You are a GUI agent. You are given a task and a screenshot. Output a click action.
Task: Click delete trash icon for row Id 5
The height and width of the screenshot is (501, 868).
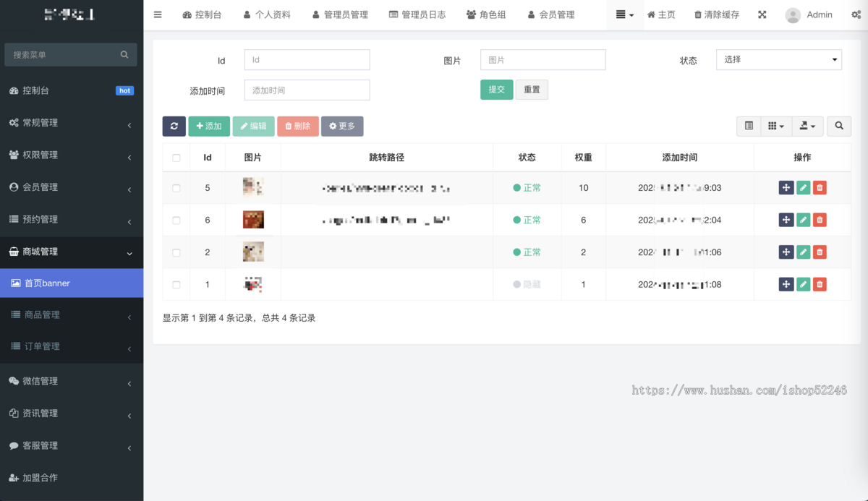tap(820, 188)
